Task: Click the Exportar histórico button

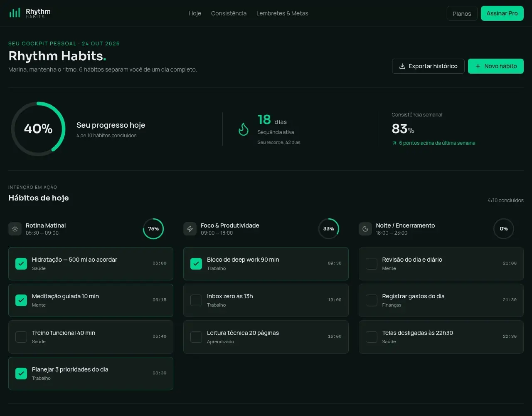Action: [x=428, y=66]
